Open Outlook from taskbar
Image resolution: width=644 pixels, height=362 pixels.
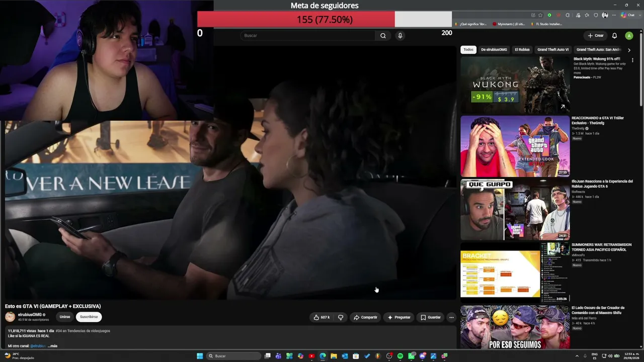click(x=345, y=356)
